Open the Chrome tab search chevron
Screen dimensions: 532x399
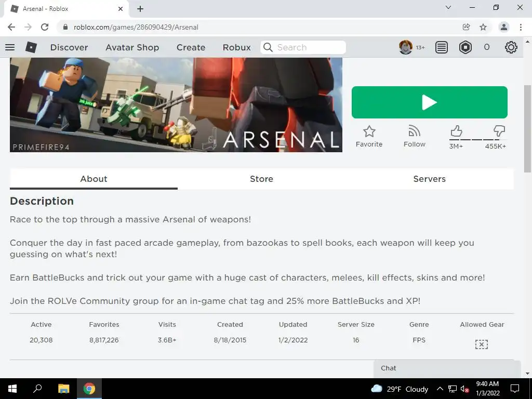click(x=448, y=7)
